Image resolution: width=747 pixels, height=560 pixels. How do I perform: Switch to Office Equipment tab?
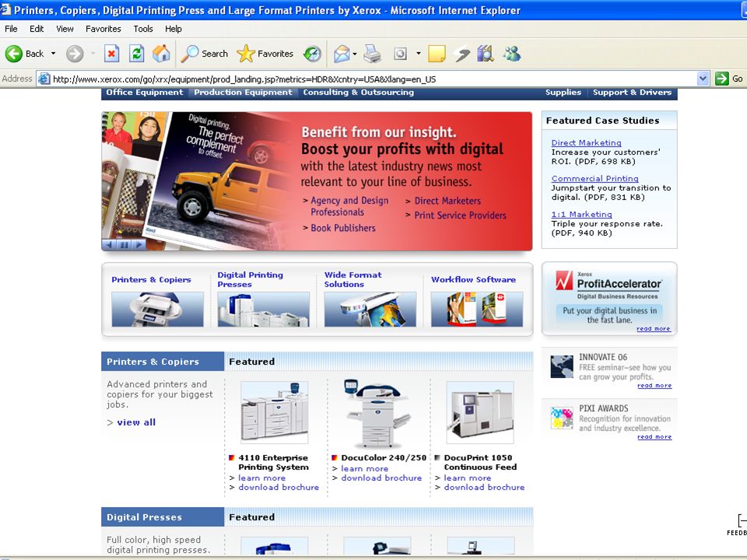pyautogui.click(x=145, y=93)
